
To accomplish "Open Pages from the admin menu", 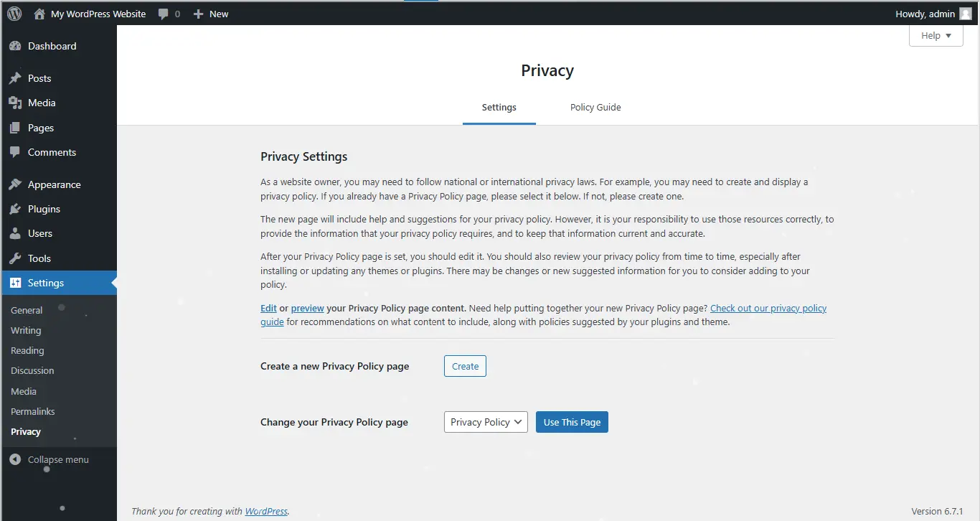I will [58, 128].
